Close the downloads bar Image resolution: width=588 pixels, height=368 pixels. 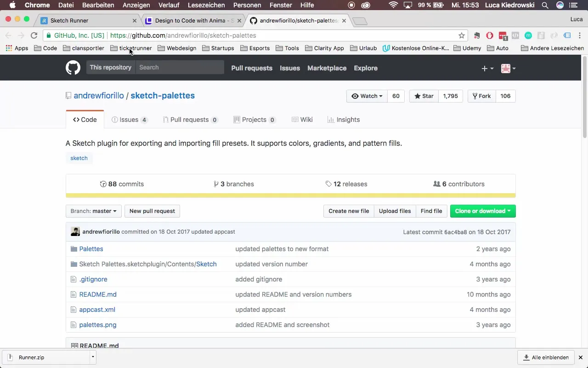[580, 357]
